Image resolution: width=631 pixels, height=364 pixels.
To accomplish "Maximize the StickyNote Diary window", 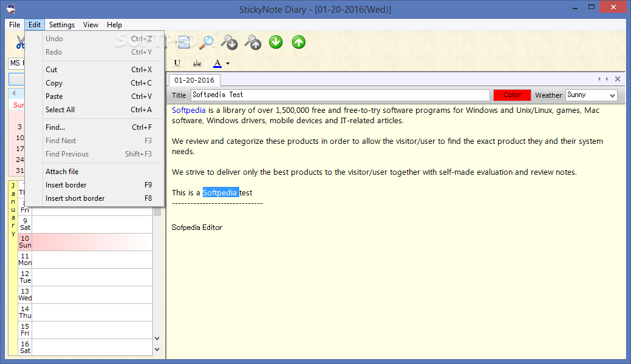I will coord(591,7).
